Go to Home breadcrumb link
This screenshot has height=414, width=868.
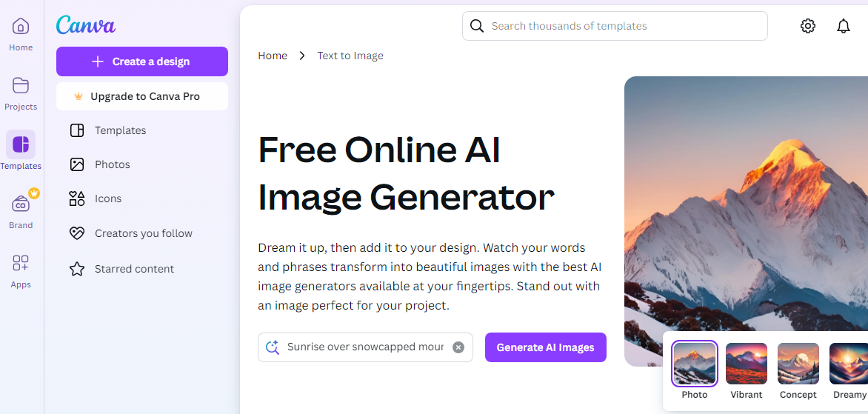pos(273,56)
